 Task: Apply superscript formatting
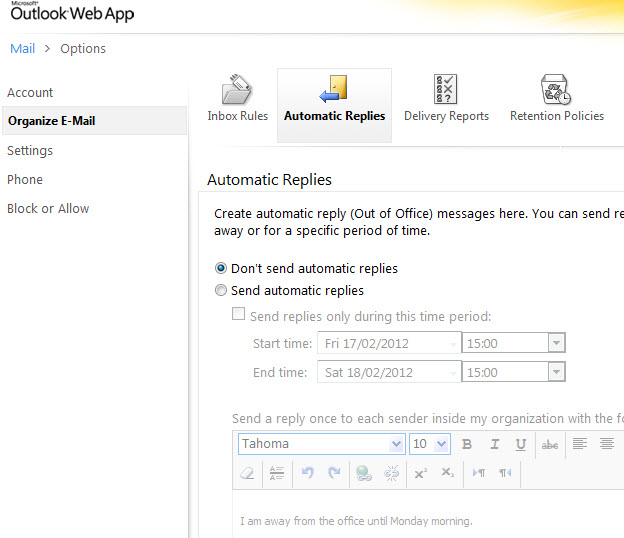(420, 473)
